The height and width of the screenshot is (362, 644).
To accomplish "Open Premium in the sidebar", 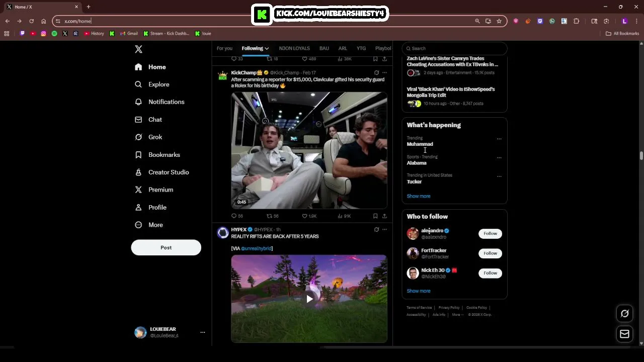I will [x=154, y=190].
